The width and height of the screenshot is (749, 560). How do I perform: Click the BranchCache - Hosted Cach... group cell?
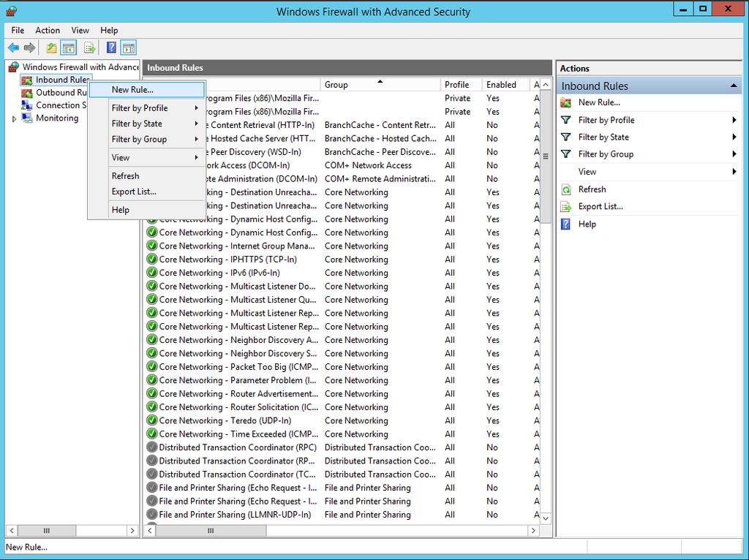point(380,138)
